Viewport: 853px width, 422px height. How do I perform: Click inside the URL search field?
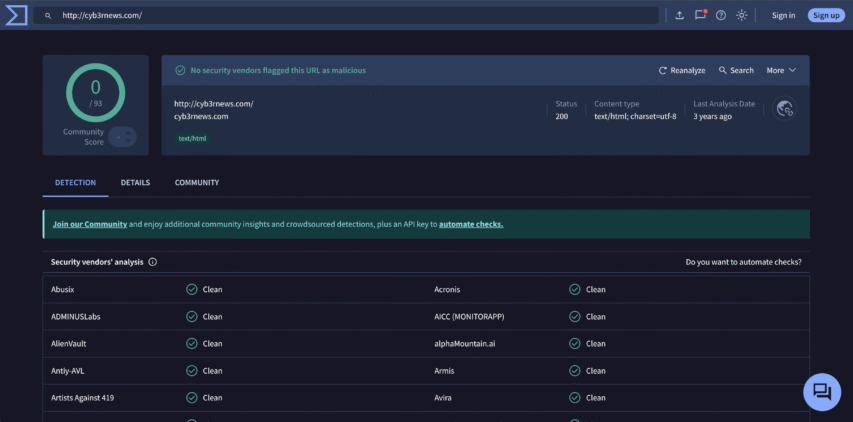[x=346, y=16]
